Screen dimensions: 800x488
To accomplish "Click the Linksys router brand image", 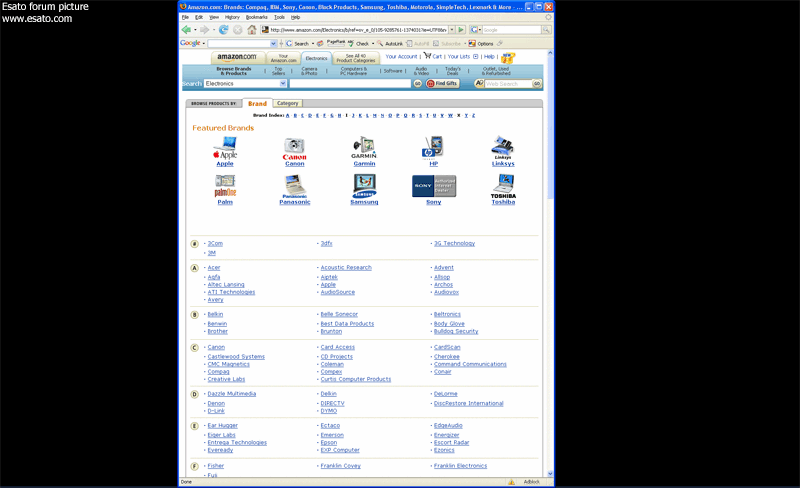I will (503, 148).
